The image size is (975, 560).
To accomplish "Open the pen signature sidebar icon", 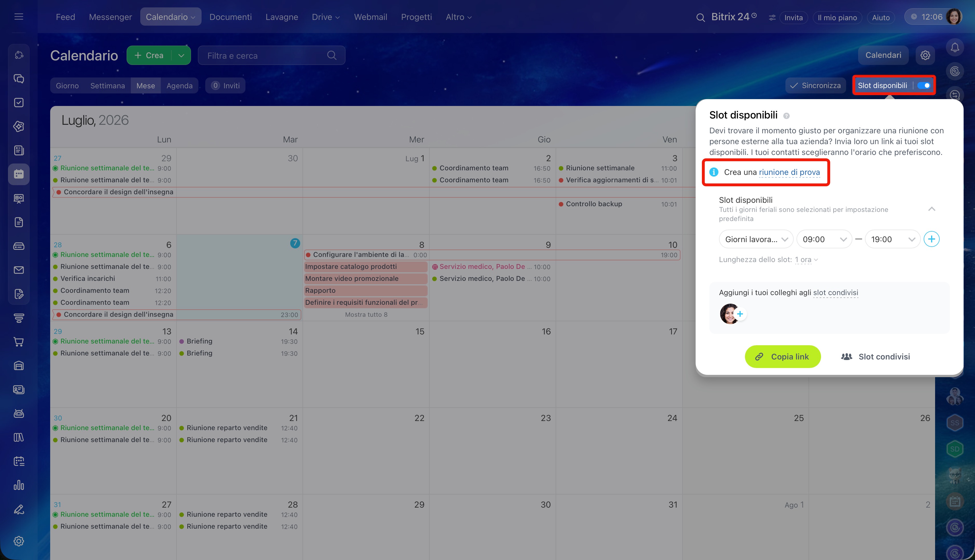I will 19,509.
